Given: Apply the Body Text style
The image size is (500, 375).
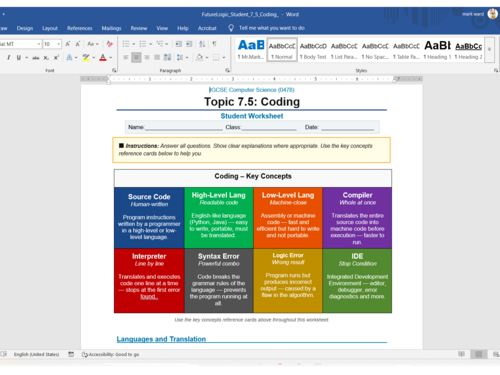Looking at the screenshot, I should point(313,50).
